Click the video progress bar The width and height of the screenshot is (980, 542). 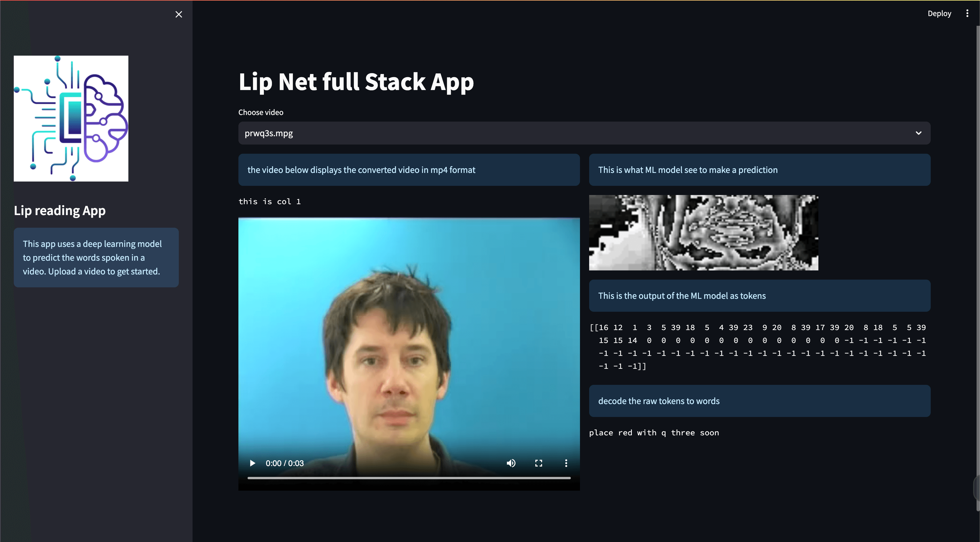(x=409, y=478)
